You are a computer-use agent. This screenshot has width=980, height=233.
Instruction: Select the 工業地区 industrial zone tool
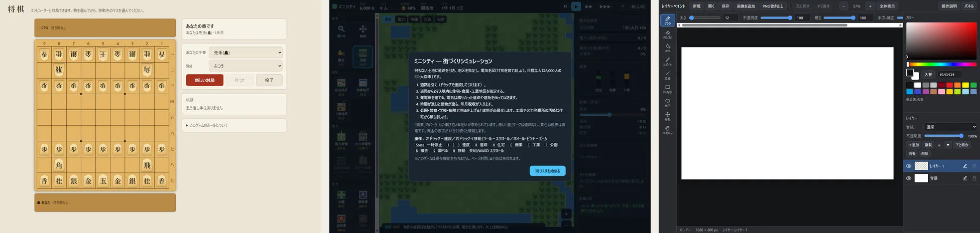click(x=341, y=110)
